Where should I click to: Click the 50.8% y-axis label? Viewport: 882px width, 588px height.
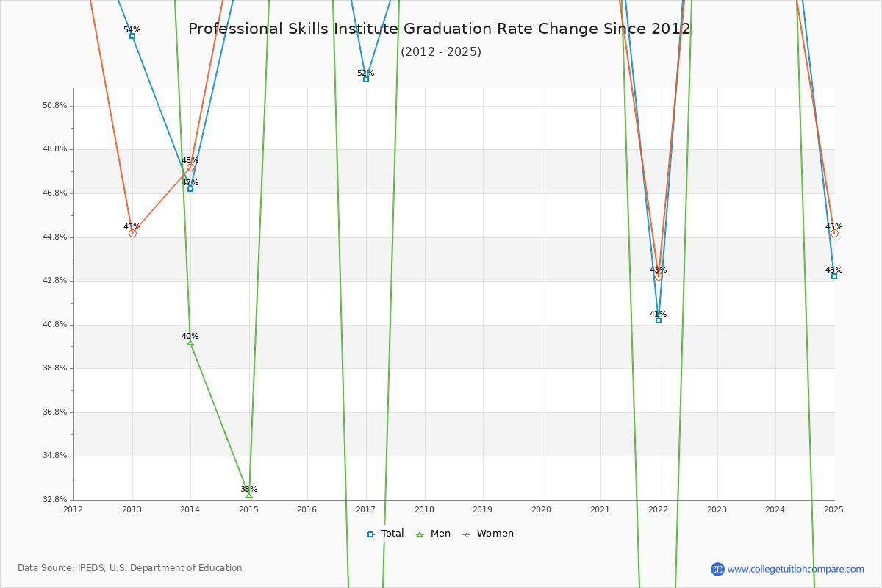click(x=55, y=106)
